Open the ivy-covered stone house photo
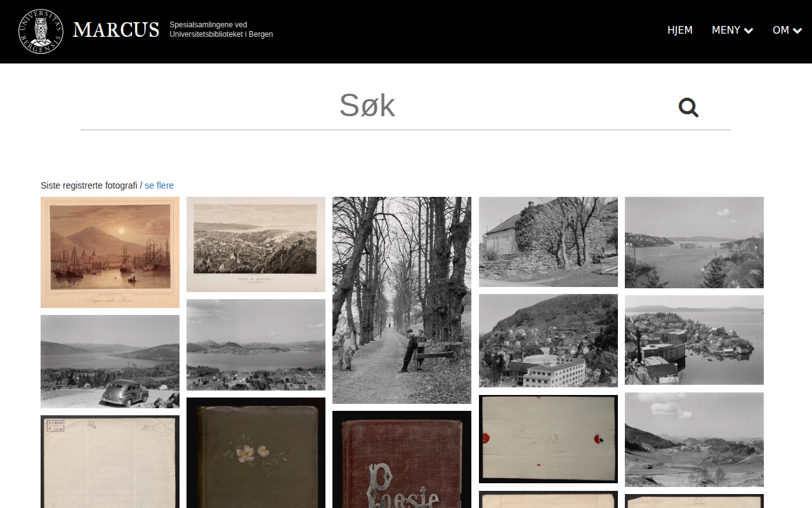The image size is (812, 508). (548, 242)
